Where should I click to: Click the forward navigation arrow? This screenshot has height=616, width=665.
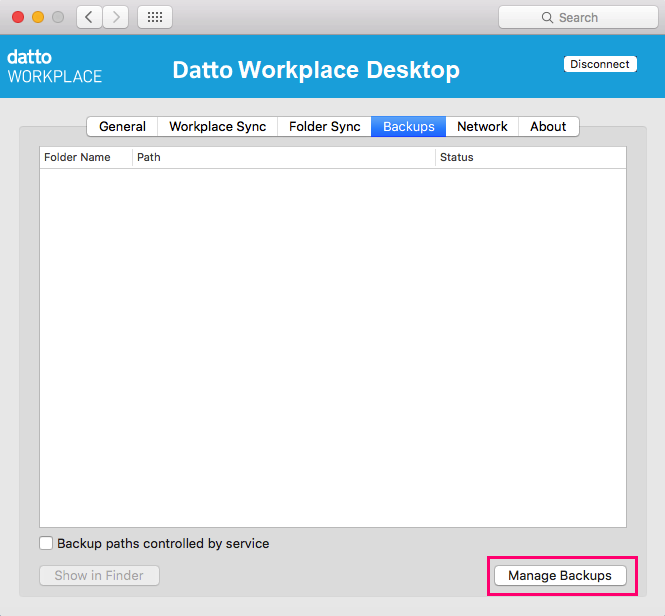click(x=115, y=17)
